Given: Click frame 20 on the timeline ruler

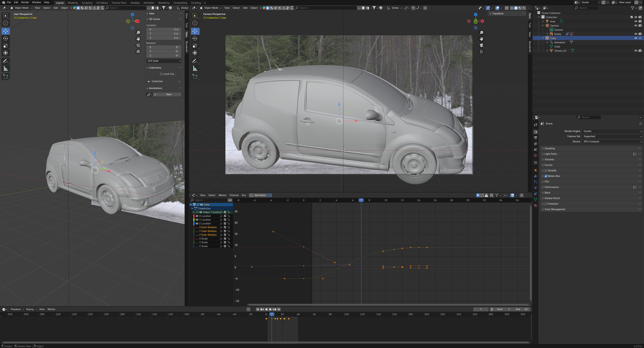Looking at the screenshot, I should click(x=282, y=314).
